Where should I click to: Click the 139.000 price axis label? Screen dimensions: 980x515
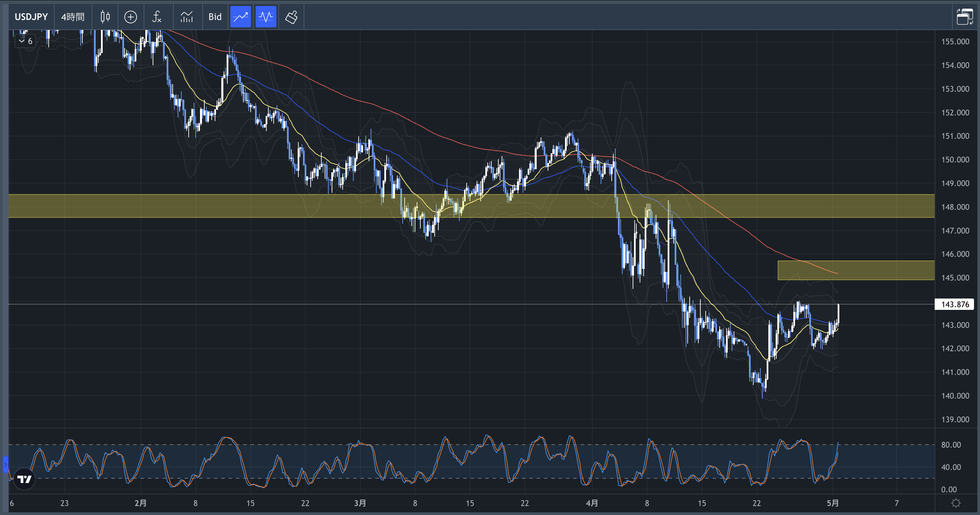[955, 419]
